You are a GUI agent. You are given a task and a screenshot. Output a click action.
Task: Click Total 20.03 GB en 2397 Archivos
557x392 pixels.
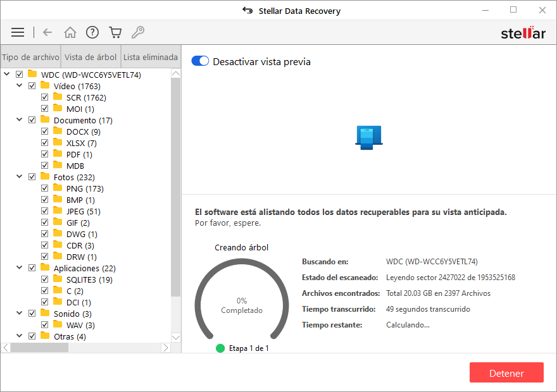(438, 293)
